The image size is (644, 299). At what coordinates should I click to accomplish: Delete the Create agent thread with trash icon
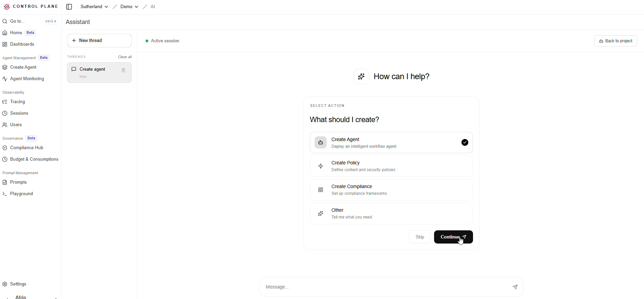pyautogui.click(x=123, y=70)
